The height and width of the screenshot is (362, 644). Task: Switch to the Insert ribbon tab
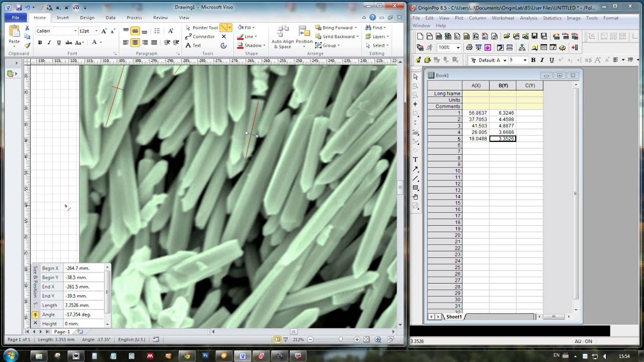point(63,18)
